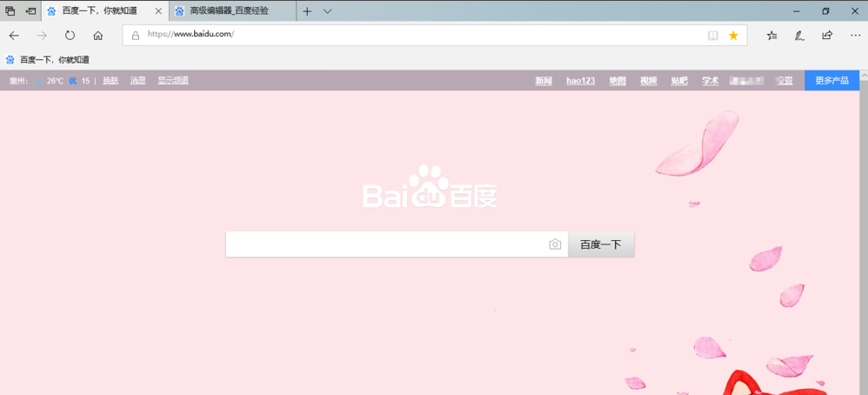Click the 26℃ temperature text
868x395 pixels.
(x=55, y=81)
